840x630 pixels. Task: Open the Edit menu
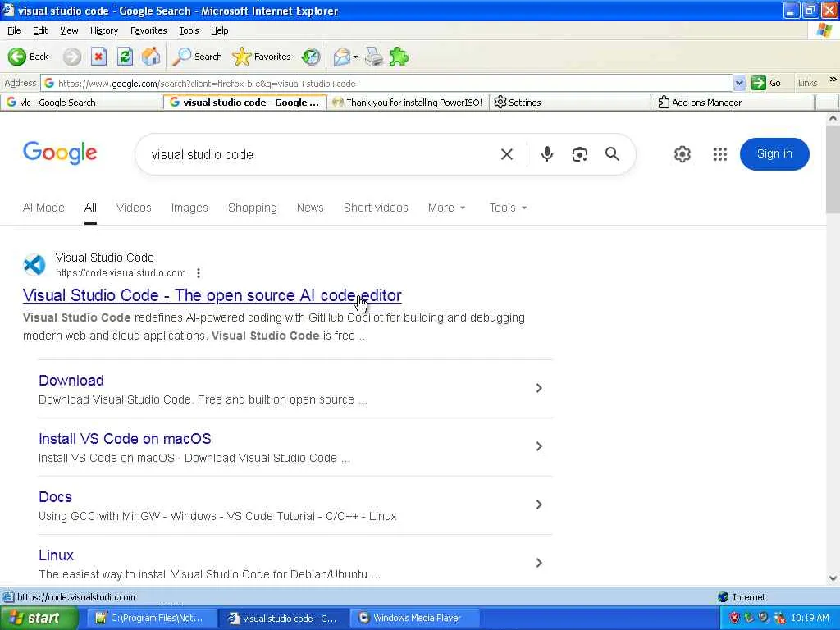tap(40, 30)
